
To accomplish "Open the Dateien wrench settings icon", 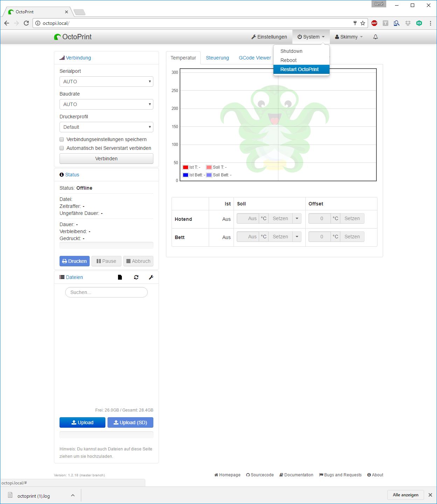I will tap(151, 277).
